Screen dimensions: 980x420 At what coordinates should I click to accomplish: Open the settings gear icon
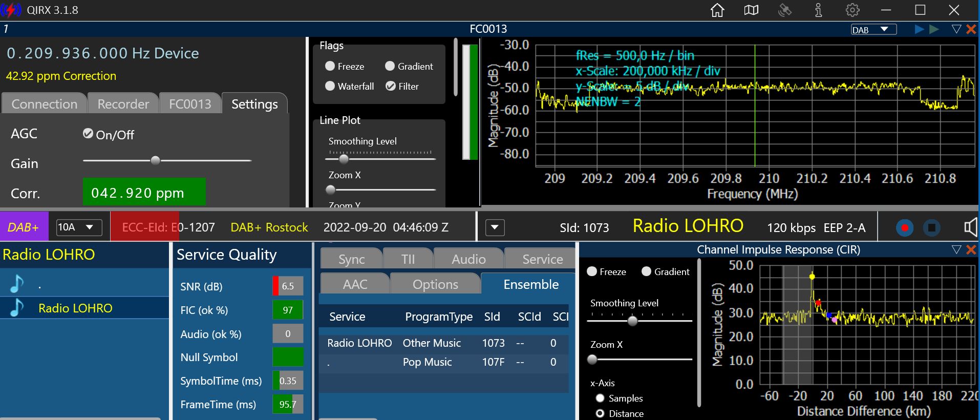click(x=853, y=10)
